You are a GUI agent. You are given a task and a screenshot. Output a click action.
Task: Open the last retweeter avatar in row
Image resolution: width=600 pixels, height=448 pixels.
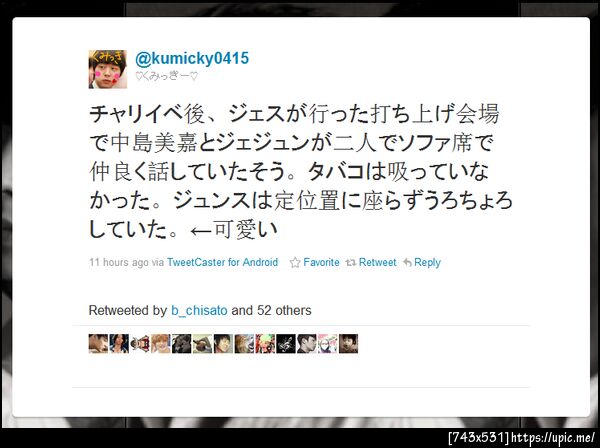point(348,343)
